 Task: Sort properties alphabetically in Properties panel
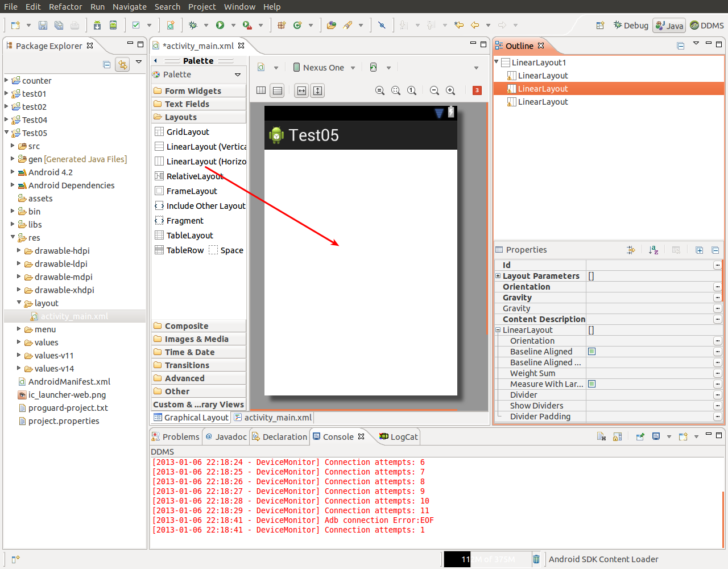click(653, 250)
